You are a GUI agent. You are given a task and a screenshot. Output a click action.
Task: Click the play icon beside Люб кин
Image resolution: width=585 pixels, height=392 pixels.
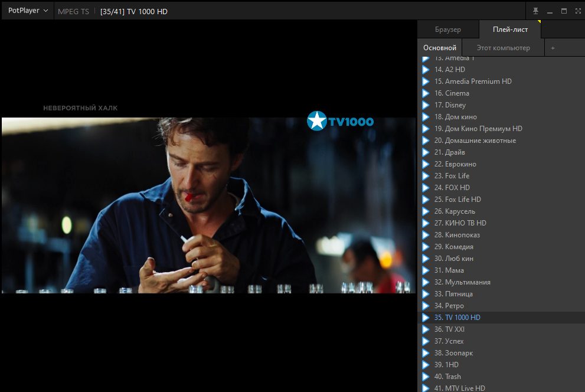(x=425, y=259)
